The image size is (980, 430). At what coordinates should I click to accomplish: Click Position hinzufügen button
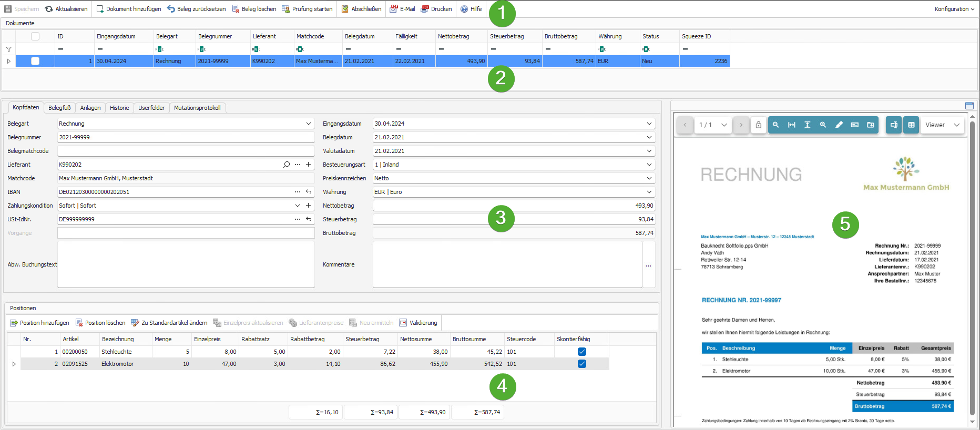(39, 323)
